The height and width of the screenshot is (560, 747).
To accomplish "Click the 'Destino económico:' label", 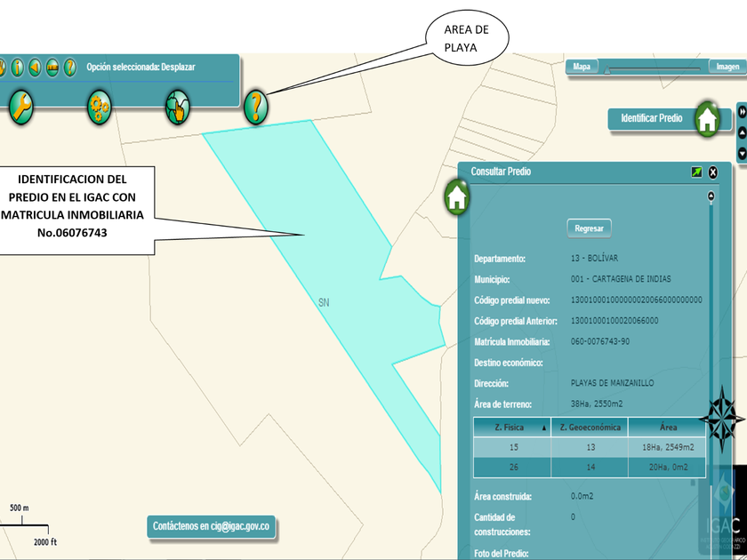I will 509,363.
